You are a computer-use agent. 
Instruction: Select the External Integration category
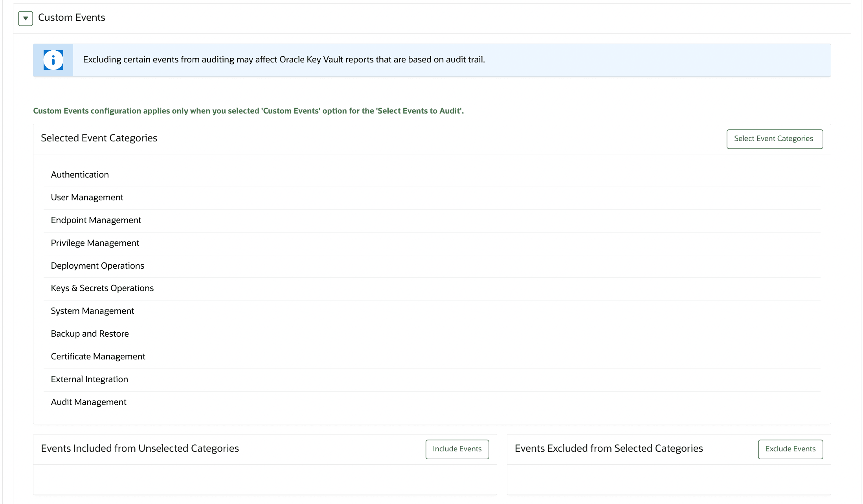tap(89, 379)
